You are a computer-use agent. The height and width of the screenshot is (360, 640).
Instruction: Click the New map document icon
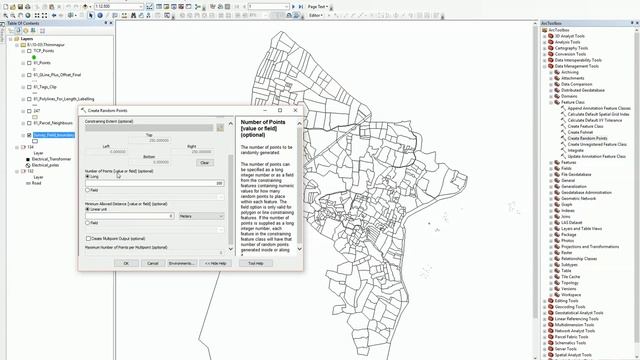point(5,7)
